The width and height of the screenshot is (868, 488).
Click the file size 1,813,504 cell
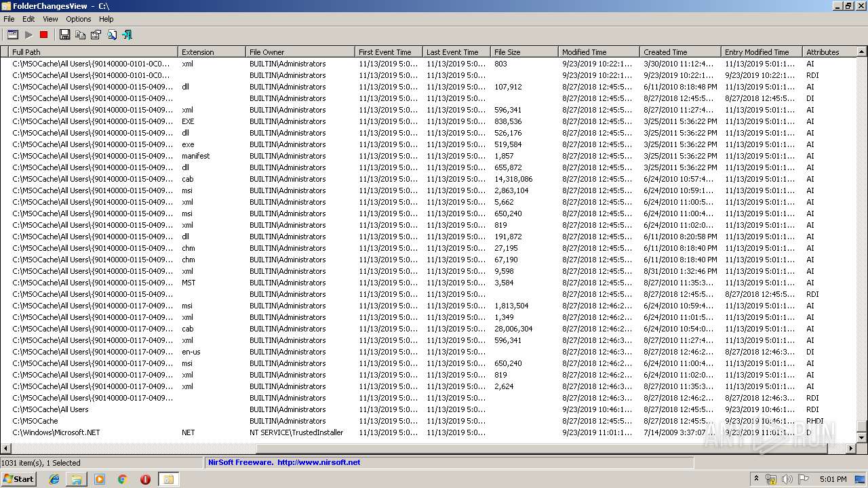click(511, 306)
